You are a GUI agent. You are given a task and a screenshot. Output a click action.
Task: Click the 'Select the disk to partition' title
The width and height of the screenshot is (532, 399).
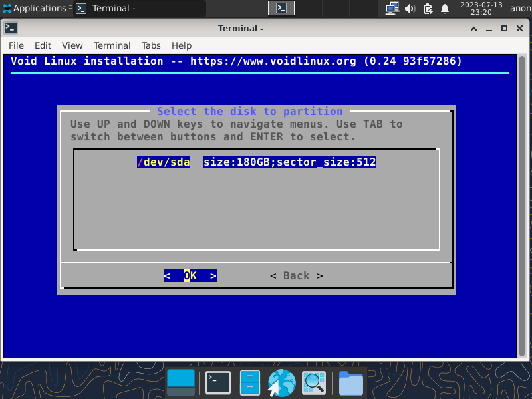(x=250, y=111)
